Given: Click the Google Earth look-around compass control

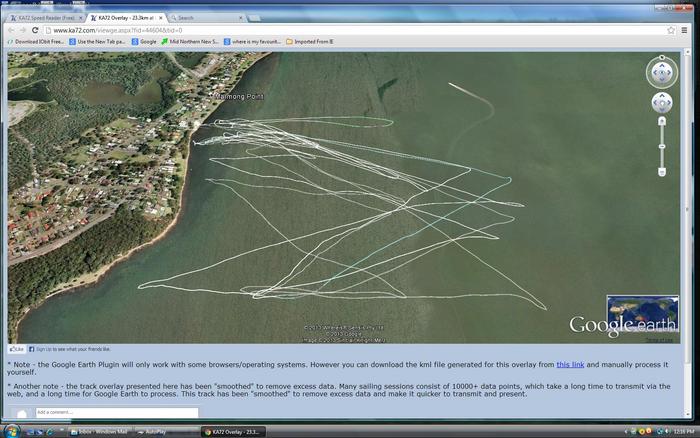Looking at the screenshot, I should pos(661,72).
